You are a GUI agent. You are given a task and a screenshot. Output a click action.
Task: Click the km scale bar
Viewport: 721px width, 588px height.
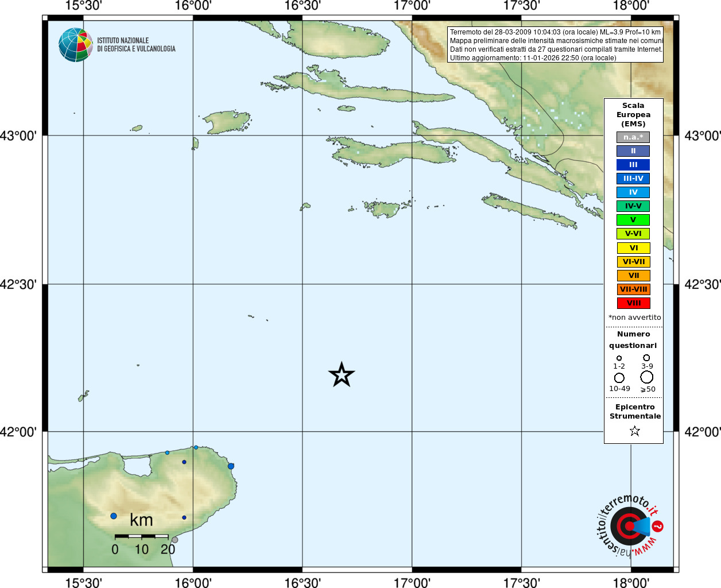(141, 536)
